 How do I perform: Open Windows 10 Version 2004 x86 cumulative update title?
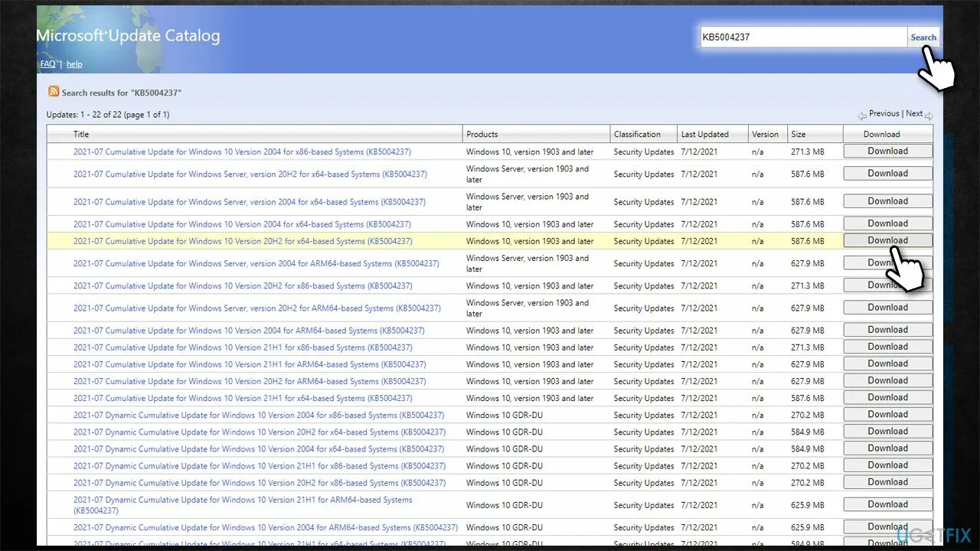(x=242, y=152)
